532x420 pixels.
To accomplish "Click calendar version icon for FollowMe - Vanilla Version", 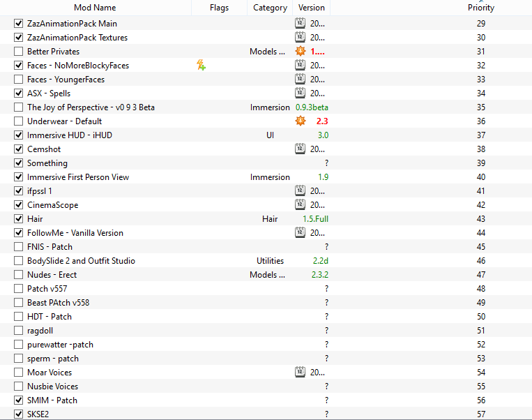I will tap(300, 232).
